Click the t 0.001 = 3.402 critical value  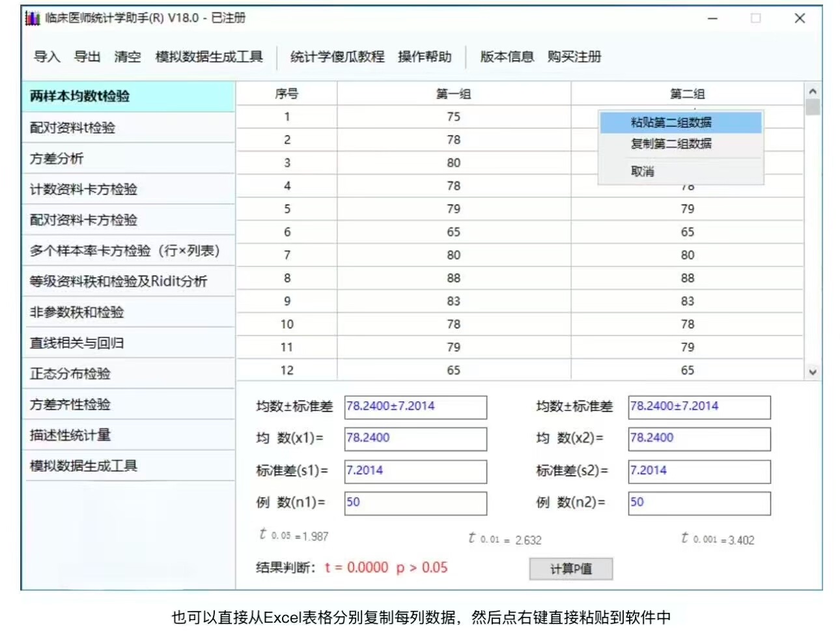pyautogui.click(x=718, y=539)
